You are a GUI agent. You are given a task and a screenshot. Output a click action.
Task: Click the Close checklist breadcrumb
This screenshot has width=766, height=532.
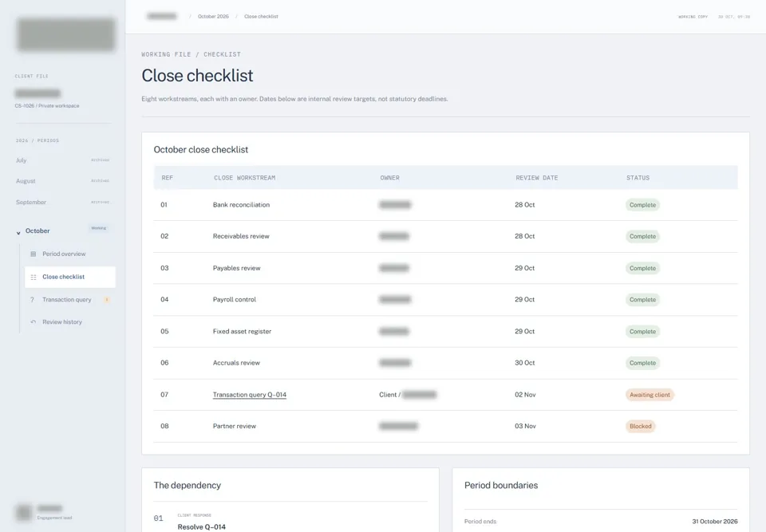pos(261,17)
